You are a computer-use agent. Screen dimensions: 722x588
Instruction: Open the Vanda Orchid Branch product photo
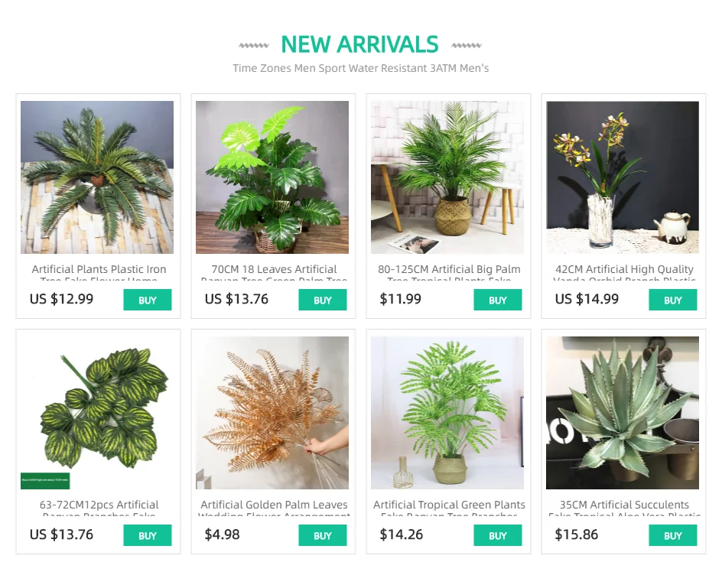pos(623,177)
